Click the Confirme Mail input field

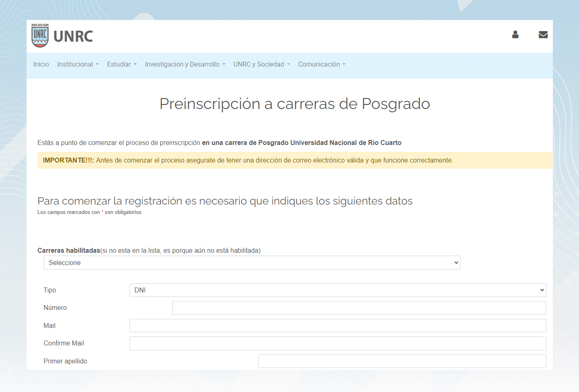(338, 343)
